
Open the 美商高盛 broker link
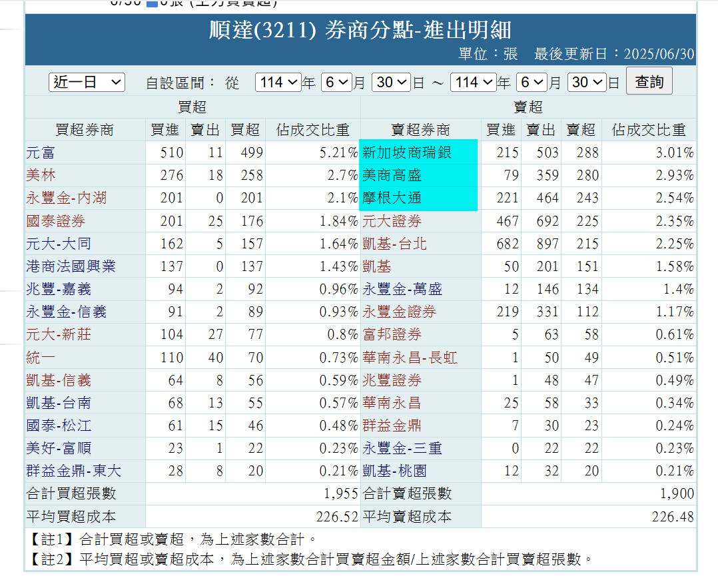pyautogui.click(x=392, y=175)
